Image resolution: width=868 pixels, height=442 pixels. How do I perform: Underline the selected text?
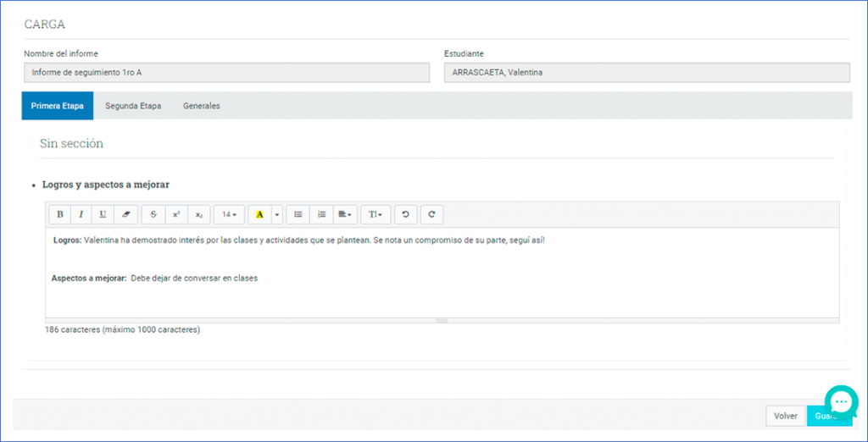[103, 214]
